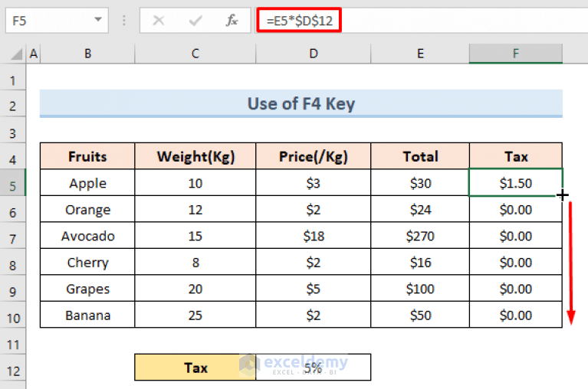
Task: Select Avocado's total cell $270
Action: click(420, 236)
